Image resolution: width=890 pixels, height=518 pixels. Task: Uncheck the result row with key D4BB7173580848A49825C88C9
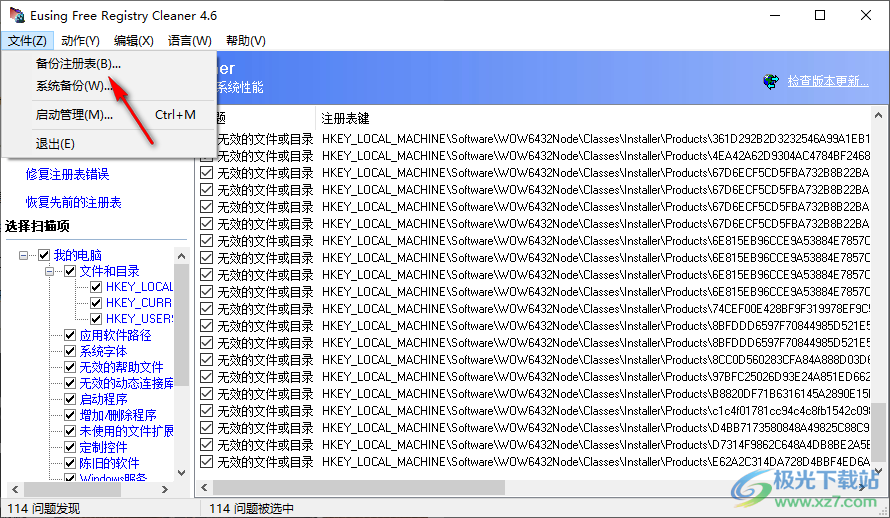point(207,428)
